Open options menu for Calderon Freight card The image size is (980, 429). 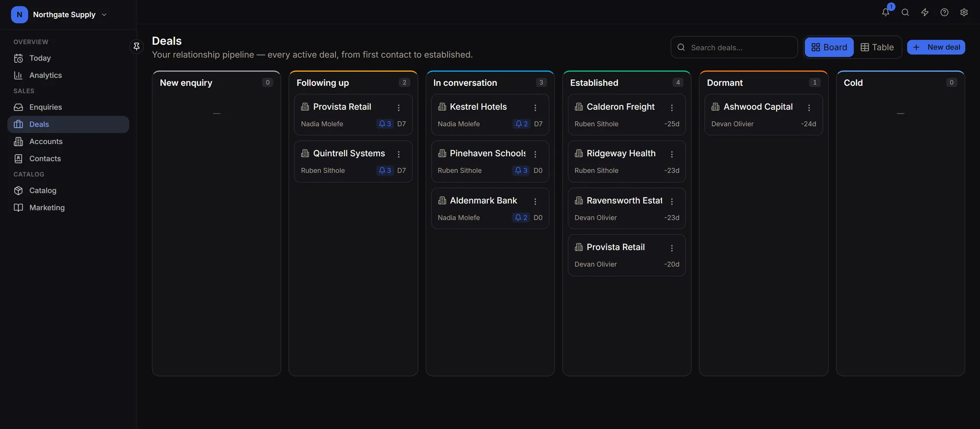[x=672, y=107]
